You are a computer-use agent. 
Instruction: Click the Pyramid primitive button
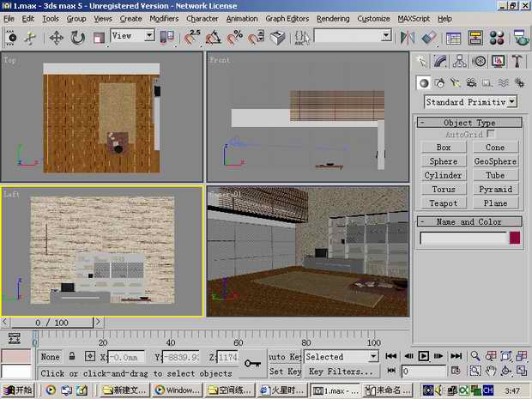495,189
